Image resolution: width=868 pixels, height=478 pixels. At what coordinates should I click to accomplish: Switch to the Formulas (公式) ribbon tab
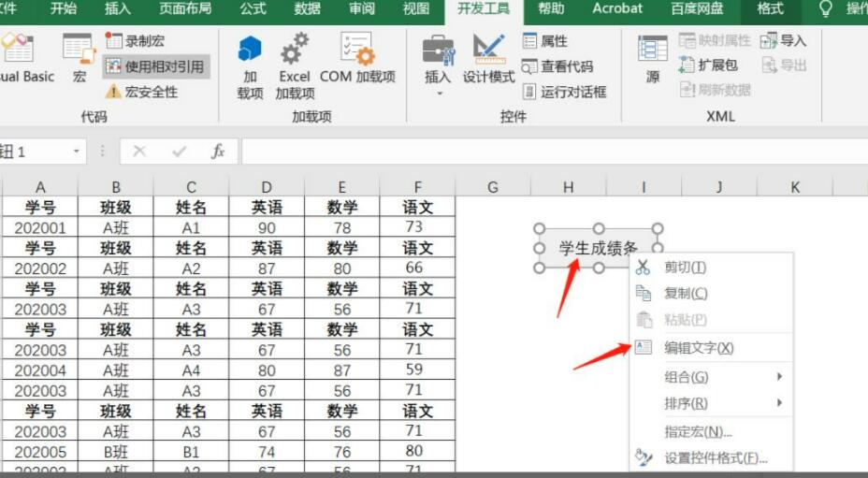[x=253, y=9]
